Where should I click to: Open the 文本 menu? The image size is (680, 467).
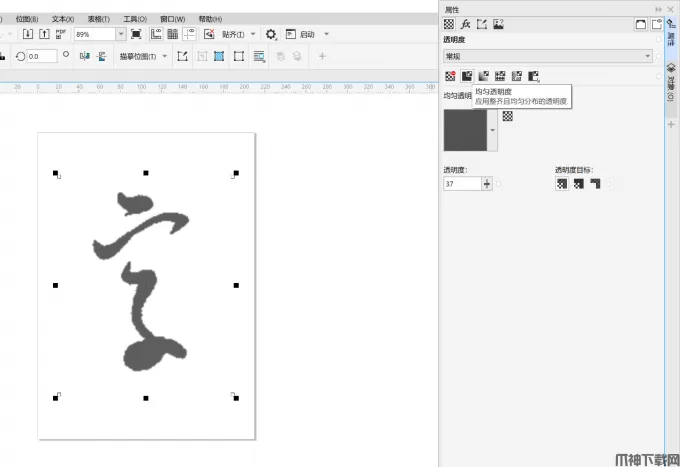click(62, 19)
